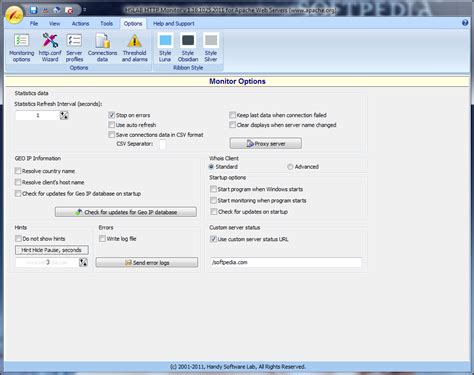This screenshot has height=375, width=474.
Task: Click the Save floppy icon in quick access toolbar
Action: tap(33, 10)
